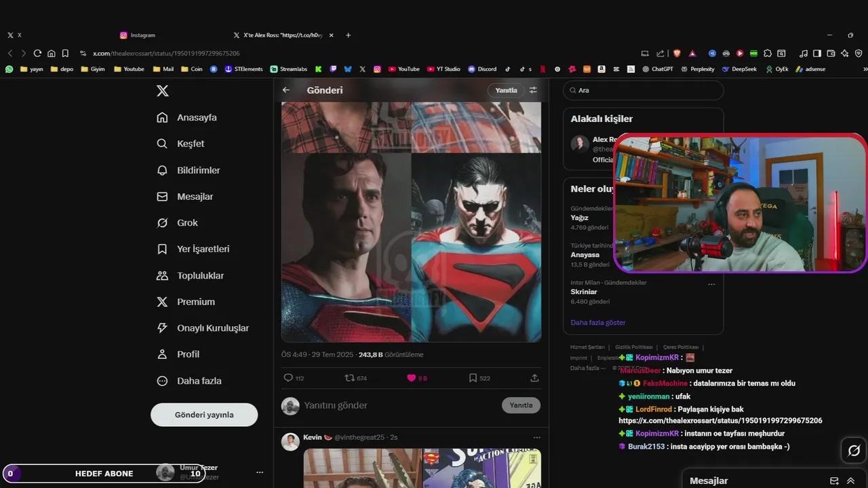The height and width of the screenshot is (488, 868).
Task: Open the Grok floating button
Action: click(x=854, y=451)
